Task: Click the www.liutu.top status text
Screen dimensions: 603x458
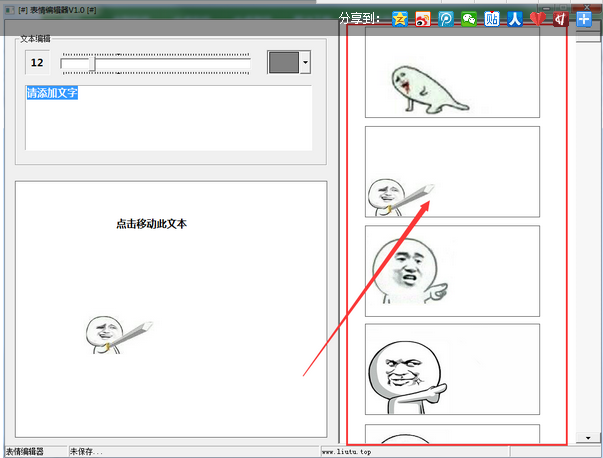Action: (346, 452)
